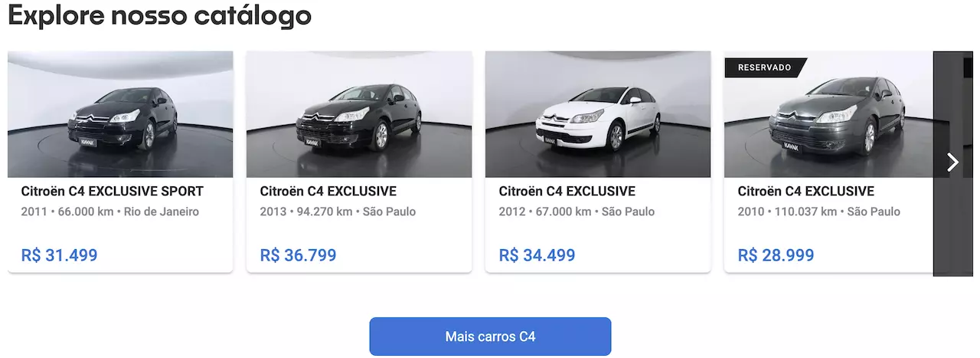Click '2012 • 67.000 km • São Paulo' details
The height and width of the screenshot is (358, 980).
[577, 212]
